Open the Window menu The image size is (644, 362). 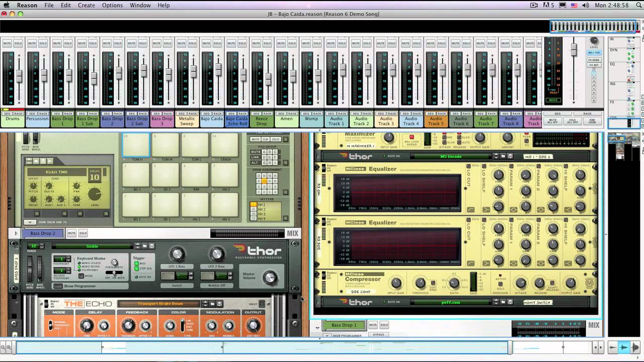point(140,5)
